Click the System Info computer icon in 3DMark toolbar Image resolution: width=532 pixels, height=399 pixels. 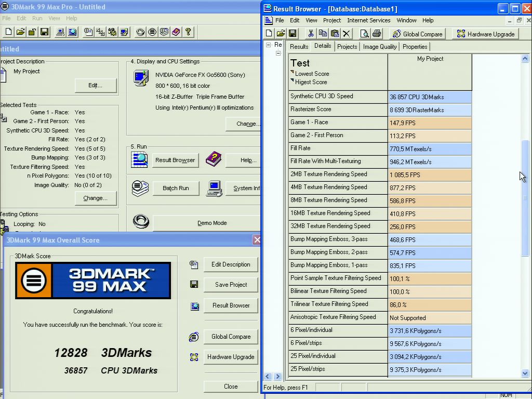(60, 32)
